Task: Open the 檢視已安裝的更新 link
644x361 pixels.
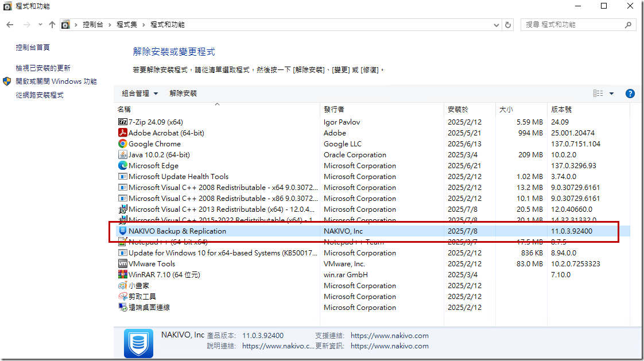Action: pyautogui.click(x=43, y=68)
